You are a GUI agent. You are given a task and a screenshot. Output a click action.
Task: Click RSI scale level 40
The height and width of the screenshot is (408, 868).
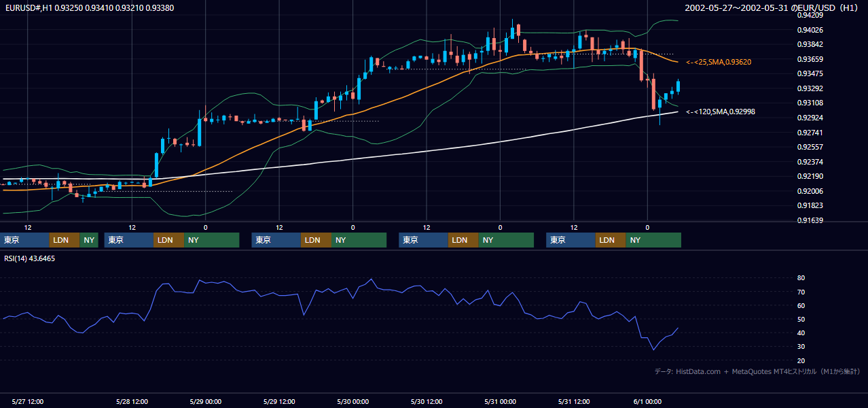click(801, 333)
